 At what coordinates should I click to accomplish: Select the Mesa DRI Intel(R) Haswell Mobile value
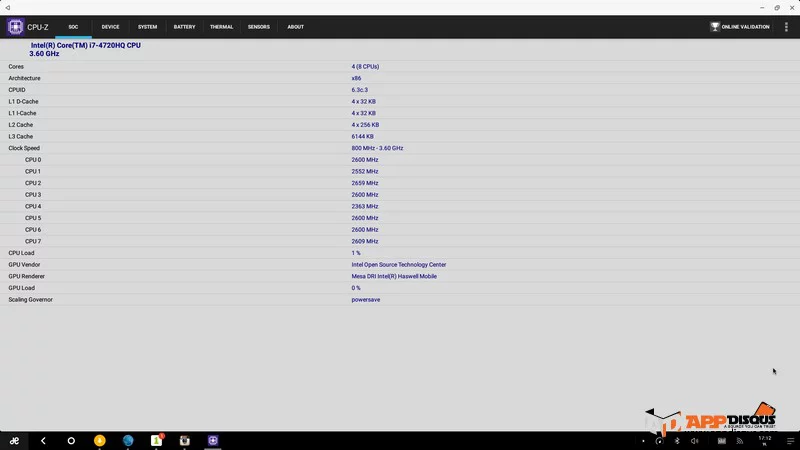(394, 277)
